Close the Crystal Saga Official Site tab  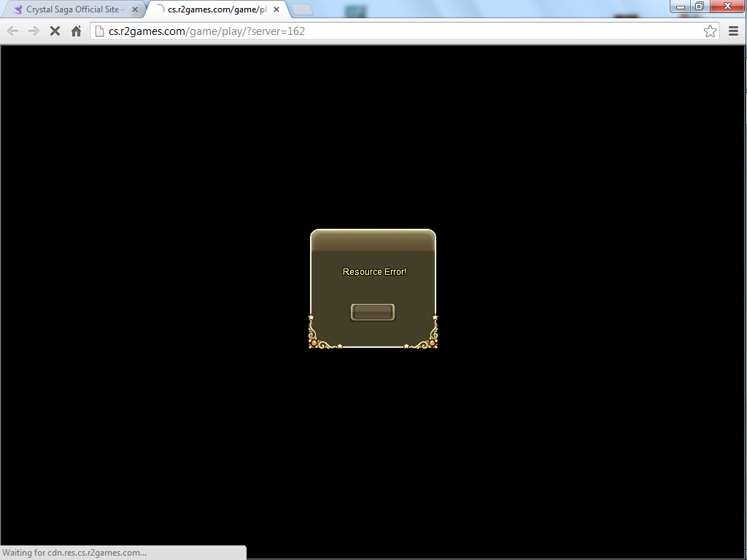pyautogui.click(x=134, y=9)
